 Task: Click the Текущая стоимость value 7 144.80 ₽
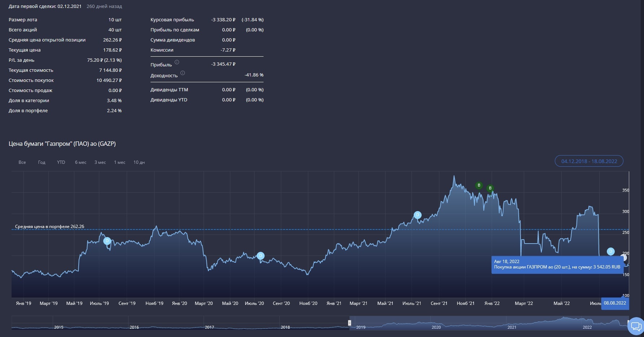click(x=110, y=70)
